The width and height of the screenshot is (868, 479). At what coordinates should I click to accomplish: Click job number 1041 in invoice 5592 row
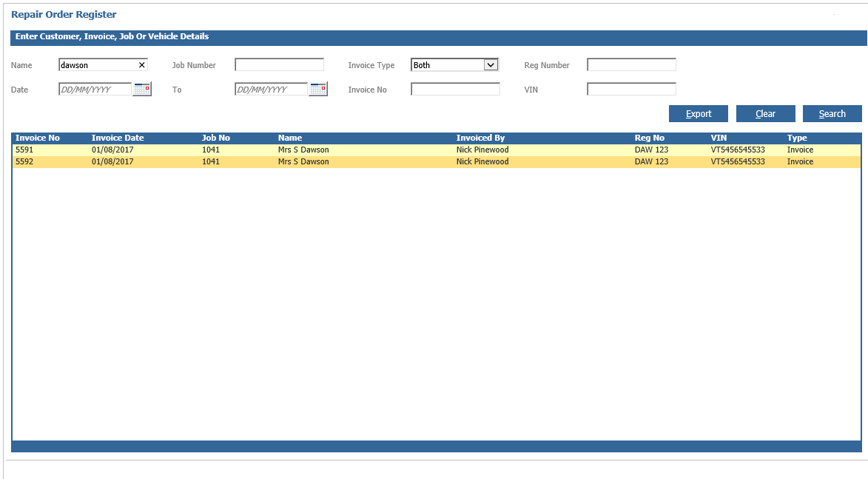point(211,161)
